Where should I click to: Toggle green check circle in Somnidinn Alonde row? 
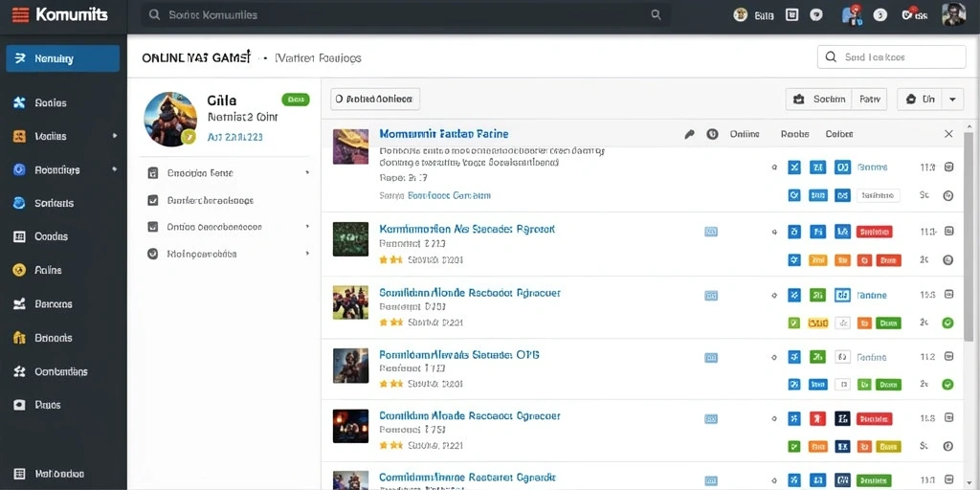point(947,323)
